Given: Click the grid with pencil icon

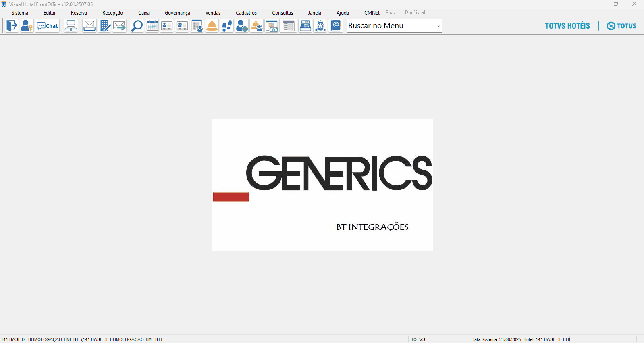Looking at the screenshot, I should (104, 26).
